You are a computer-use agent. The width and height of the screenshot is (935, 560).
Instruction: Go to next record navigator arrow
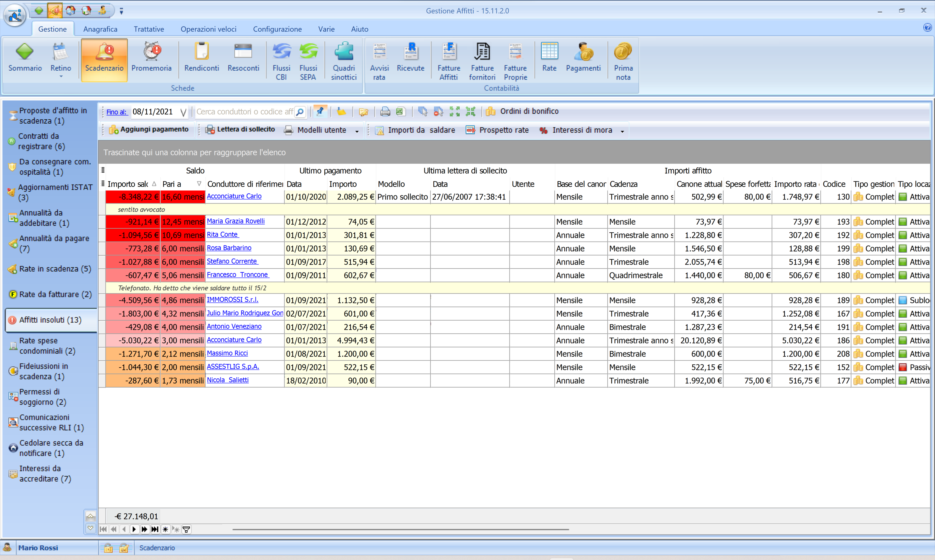point(134,529)
